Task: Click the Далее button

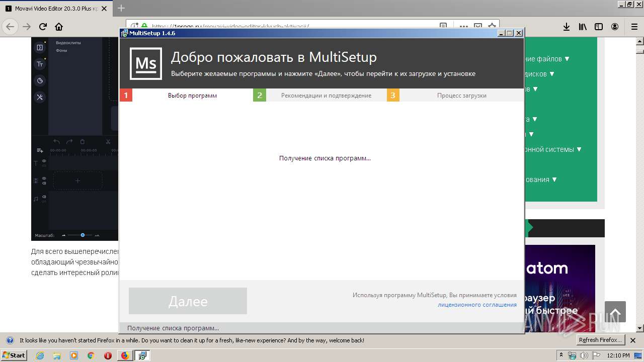Action: 188,301
